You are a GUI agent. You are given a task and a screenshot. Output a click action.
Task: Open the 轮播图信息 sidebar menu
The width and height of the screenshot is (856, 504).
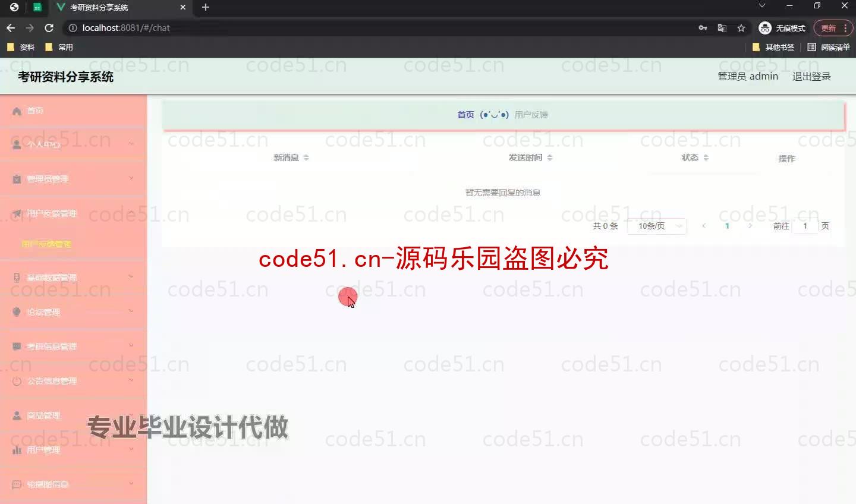click(x=73, y=484)
